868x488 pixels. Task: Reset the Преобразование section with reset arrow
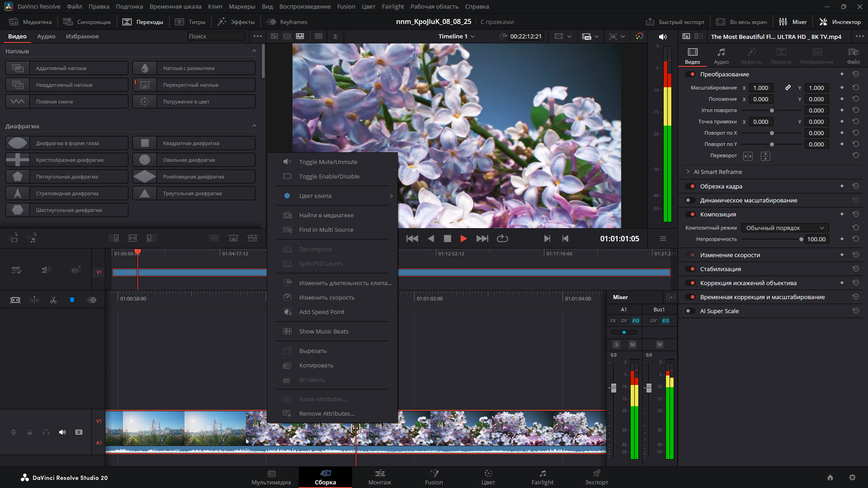click(x=856, y=74)
